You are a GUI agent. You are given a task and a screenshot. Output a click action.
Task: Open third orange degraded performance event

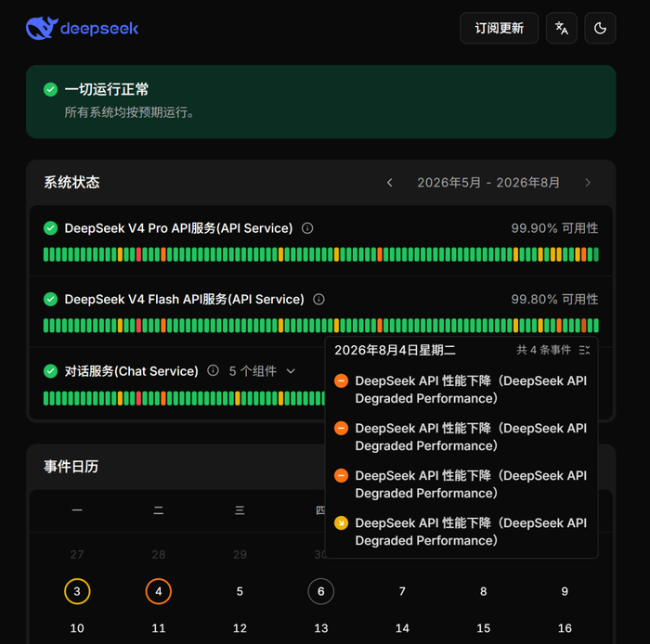coord(461,484)
